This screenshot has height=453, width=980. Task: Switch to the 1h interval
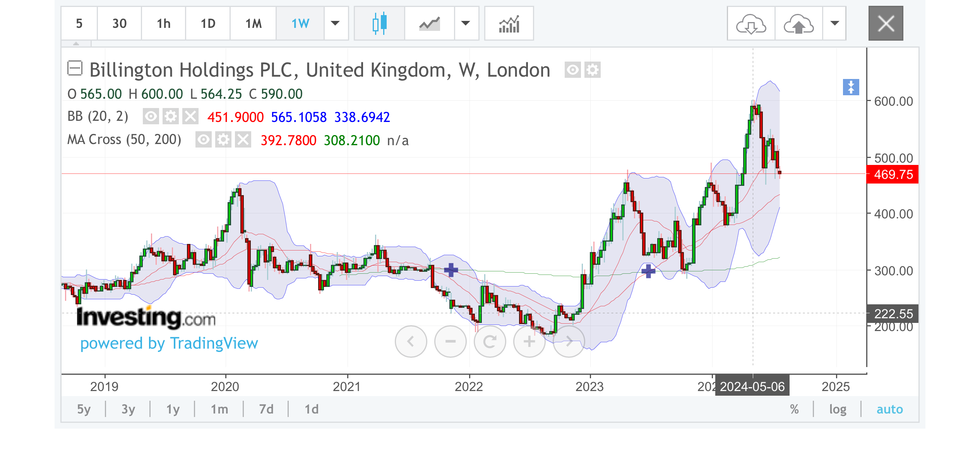point(163,23)
